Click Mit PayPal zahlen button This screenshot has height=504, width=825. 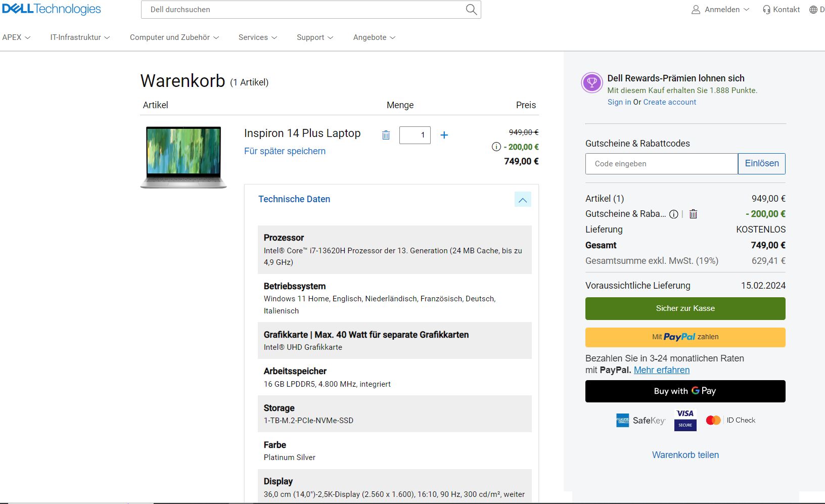pyautogui.click(x=685, y=337)
